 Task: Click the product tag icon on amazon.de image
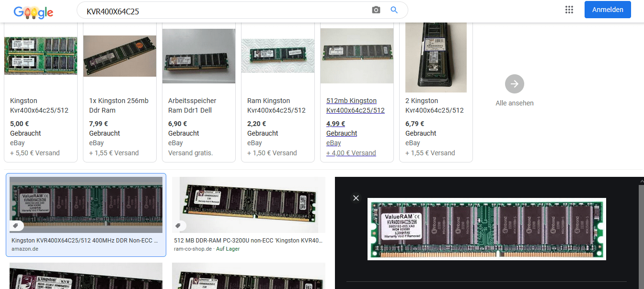point(16,226)
